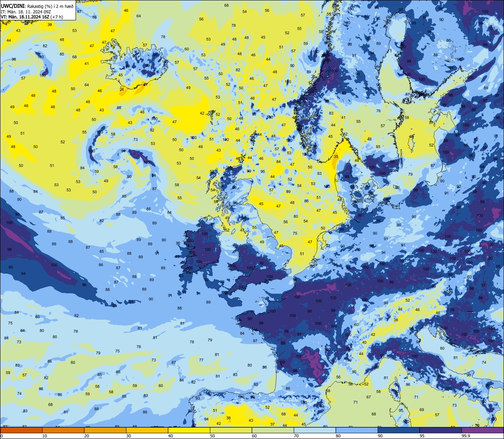Select the "50" legend scale label

click(213, 436)
